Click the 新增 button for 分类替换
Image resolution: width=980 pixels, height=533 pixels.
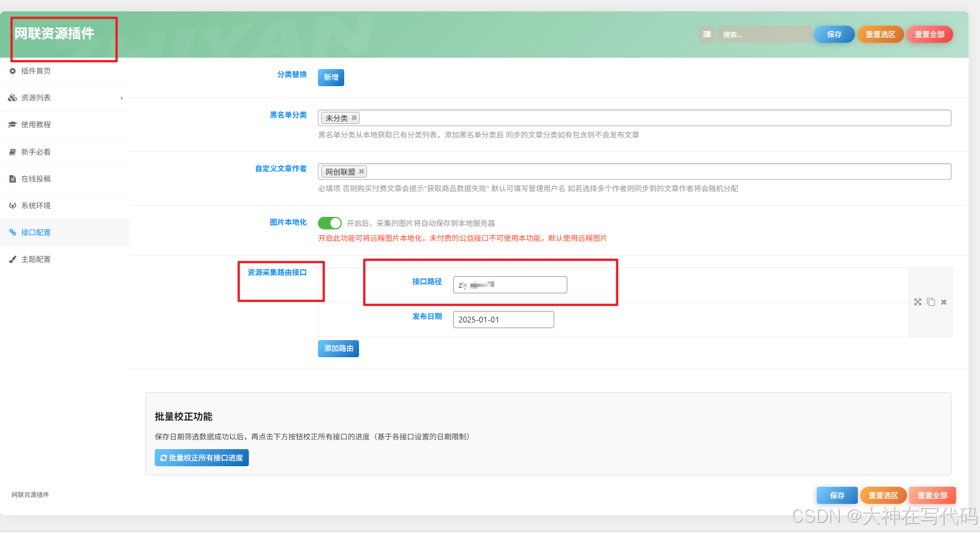click(x=331, y=77)
